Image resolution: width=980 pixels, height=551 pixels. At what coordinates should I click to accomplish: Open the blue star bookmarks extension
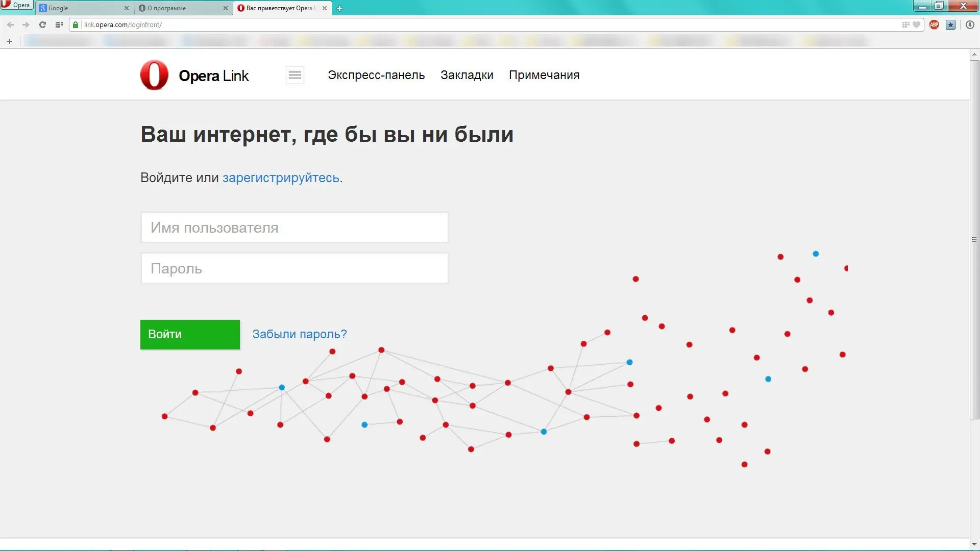click(950, 24)
